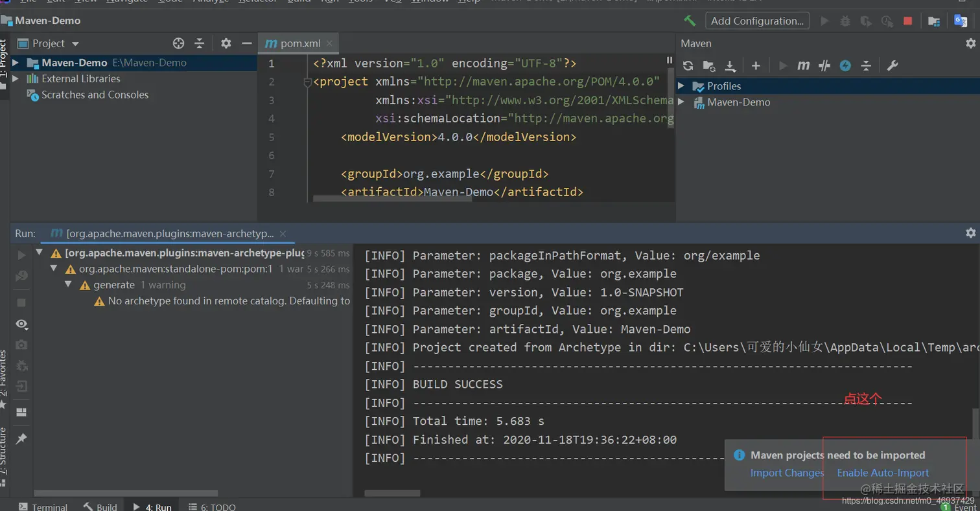980x511 pixels.
Task: Open the Build tool window tab
Action: [100, 506]
